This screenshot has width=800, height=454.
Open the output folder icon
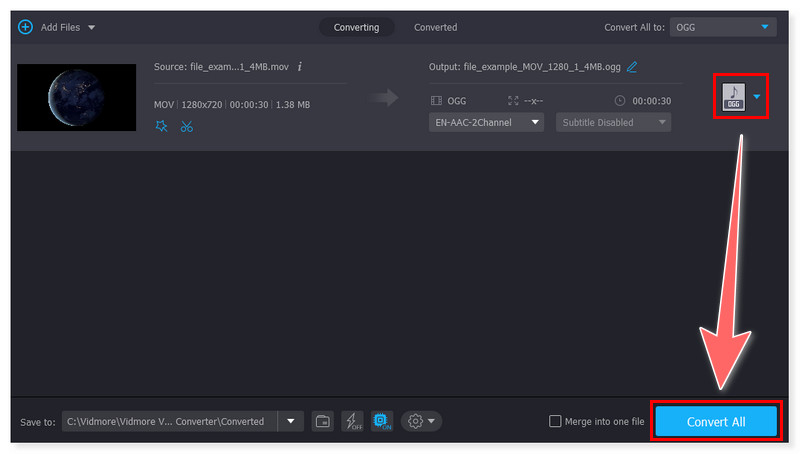[x=322, y=421]
